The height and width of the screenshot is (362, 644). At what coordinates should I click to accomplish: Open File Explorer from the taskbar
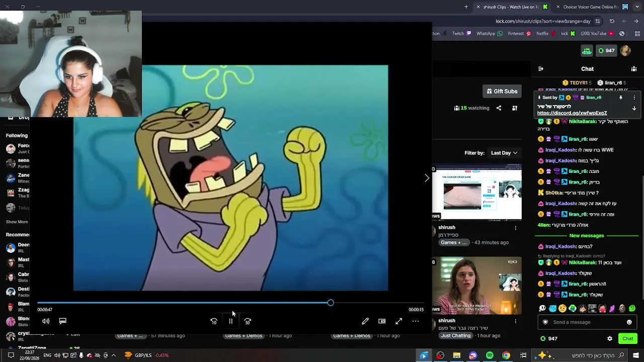click(457, 355)
